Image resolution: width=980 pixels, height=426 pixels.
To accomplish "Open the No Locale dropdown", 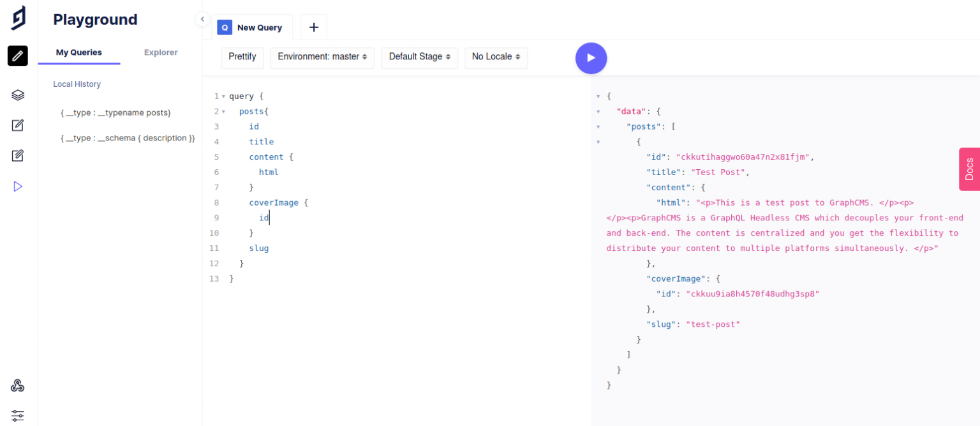I will 496,57.
